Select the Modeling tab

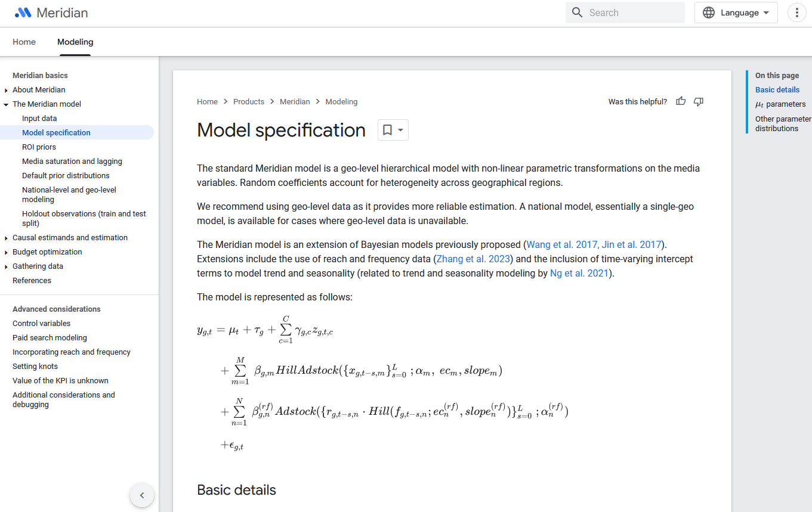(x=75, y=42)
